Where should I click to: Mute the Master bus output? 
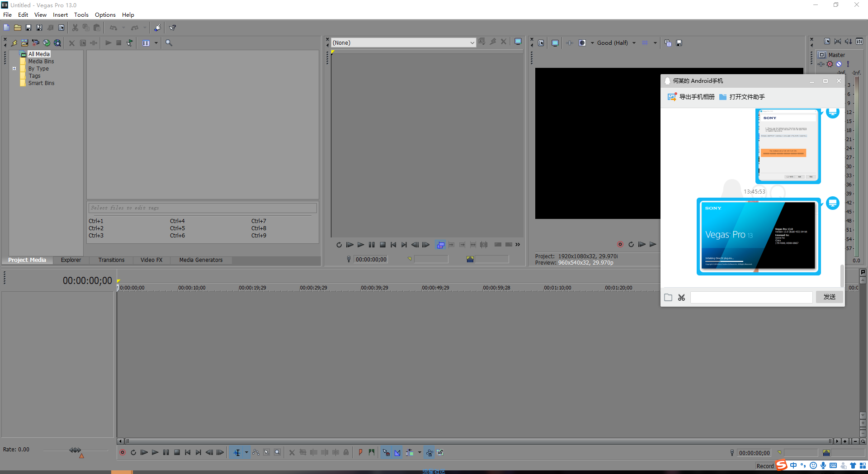tap(839, 64)
